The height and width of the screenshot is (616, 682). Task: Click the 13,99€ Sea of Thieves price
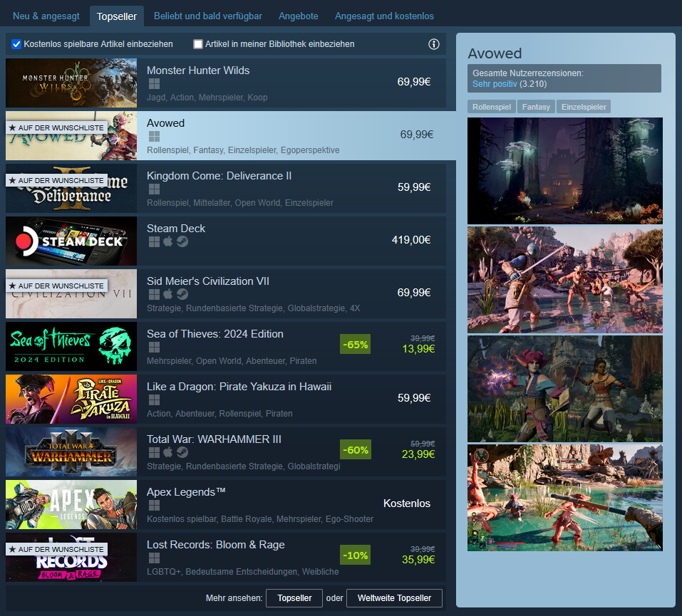click(418, 349)
